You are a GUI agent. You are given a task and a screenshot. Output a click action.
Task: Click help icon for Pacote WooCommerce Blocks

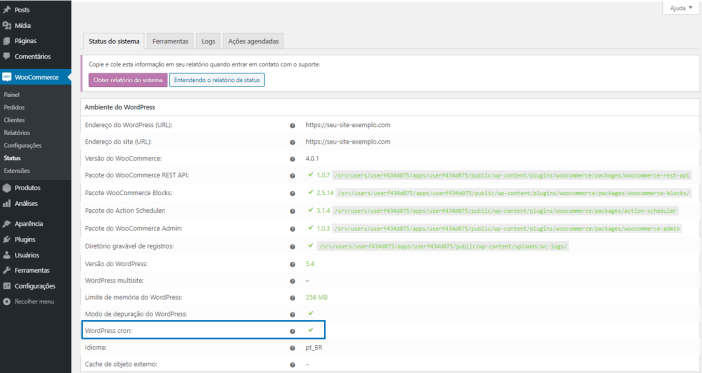click(x=292, y=193)
